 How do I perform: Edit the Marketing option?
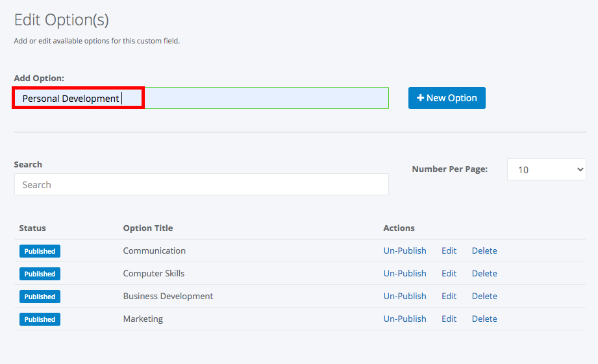pyautogui.click(x=449, y=319)
